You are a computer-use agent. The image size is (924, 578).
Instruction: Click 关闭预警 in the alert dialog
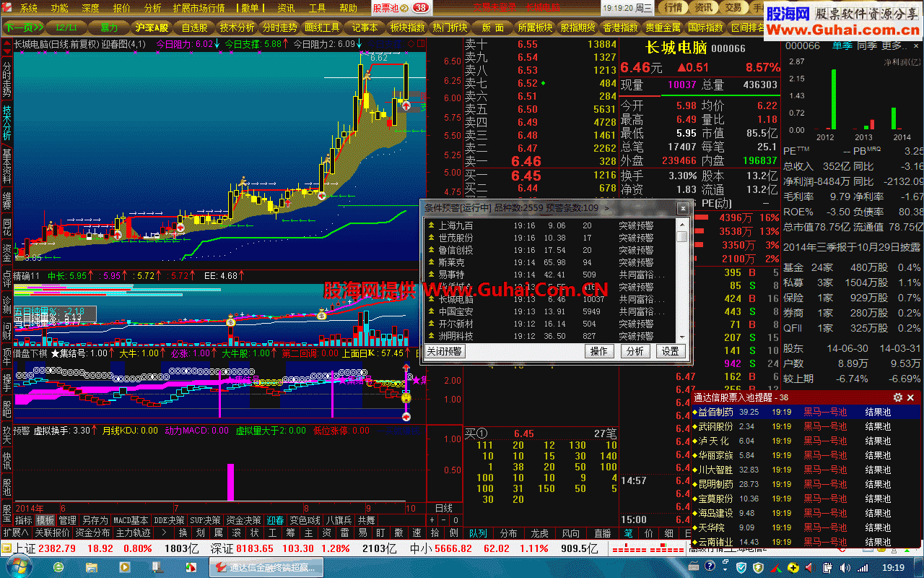(444, 351)
